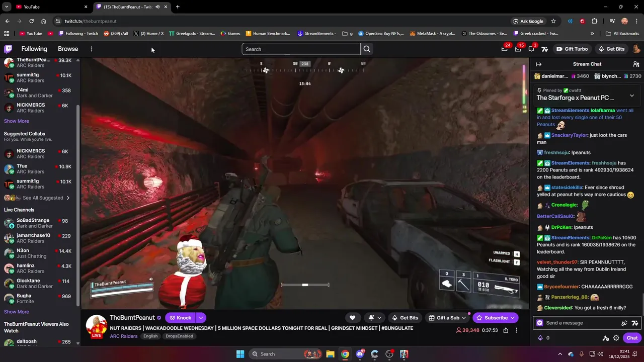This screenshot has width=644, height=362.
Task: Open Chrome media controls icon
Action: click(x=612, y=21)
